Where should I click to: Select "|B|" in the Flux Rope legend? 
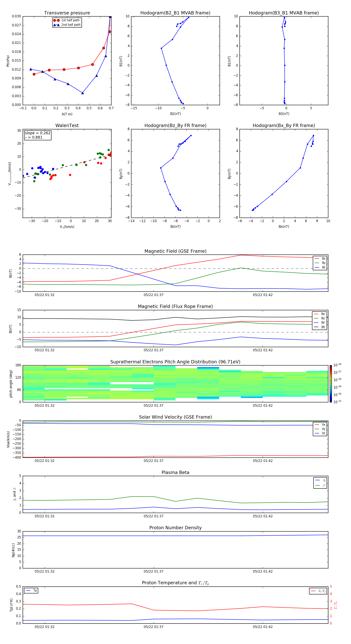click(320, 327)
